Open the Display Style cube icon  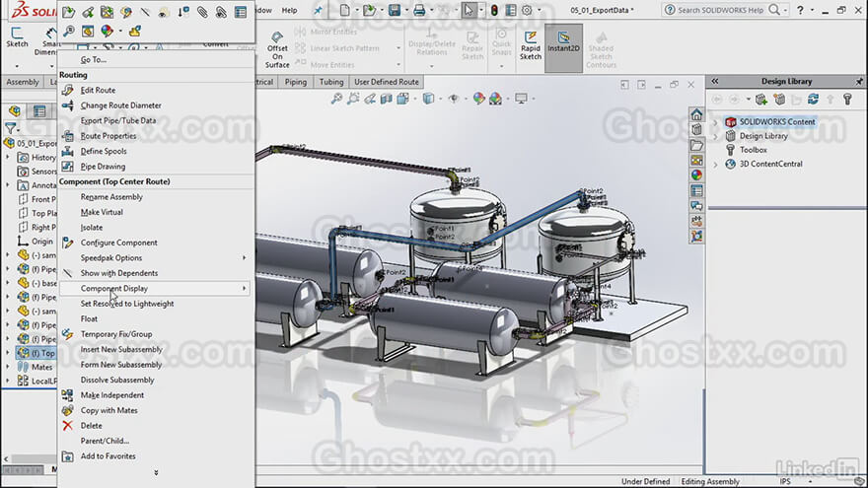tap(428, 99)
